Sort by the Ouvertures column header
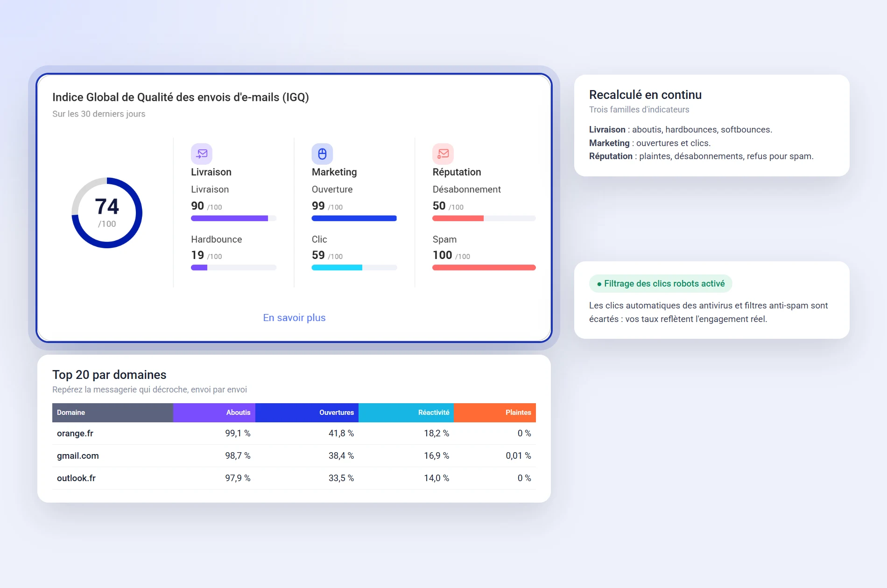887x588 pixels. 307,413
